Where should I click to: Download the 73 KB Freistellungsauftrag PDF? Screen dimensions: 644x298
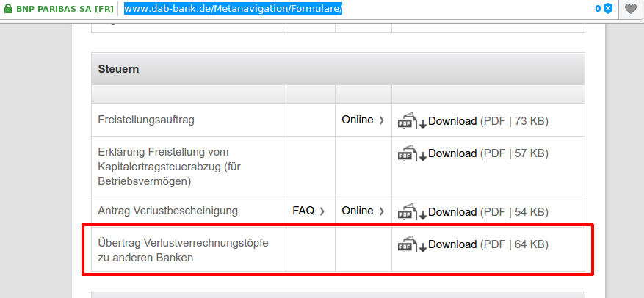coord(452,121)
